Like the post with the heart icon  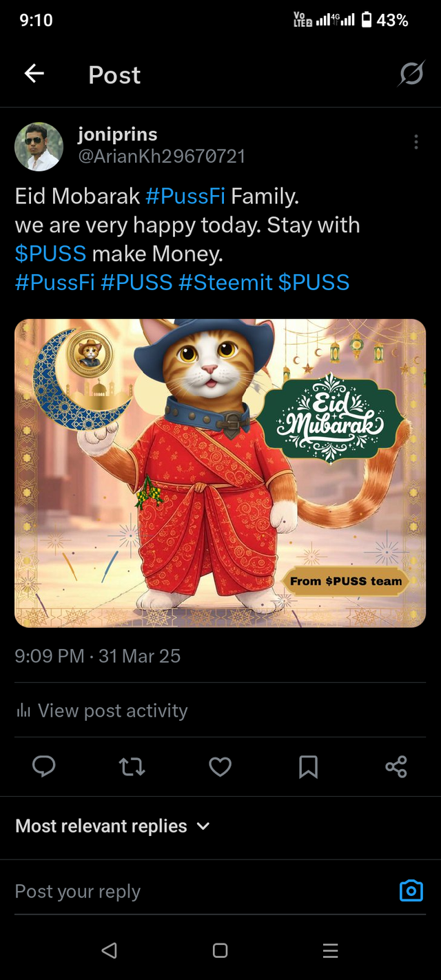220,766
